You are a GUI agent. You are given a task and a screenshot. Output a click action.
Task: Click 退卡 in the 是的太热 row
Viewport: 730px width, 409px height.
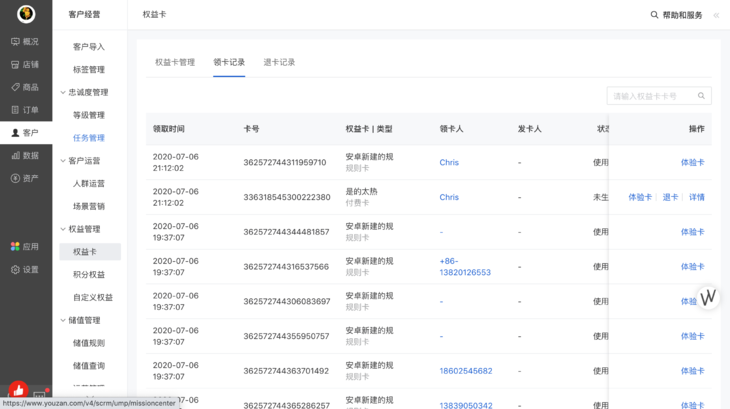click(x=670, y=197)
